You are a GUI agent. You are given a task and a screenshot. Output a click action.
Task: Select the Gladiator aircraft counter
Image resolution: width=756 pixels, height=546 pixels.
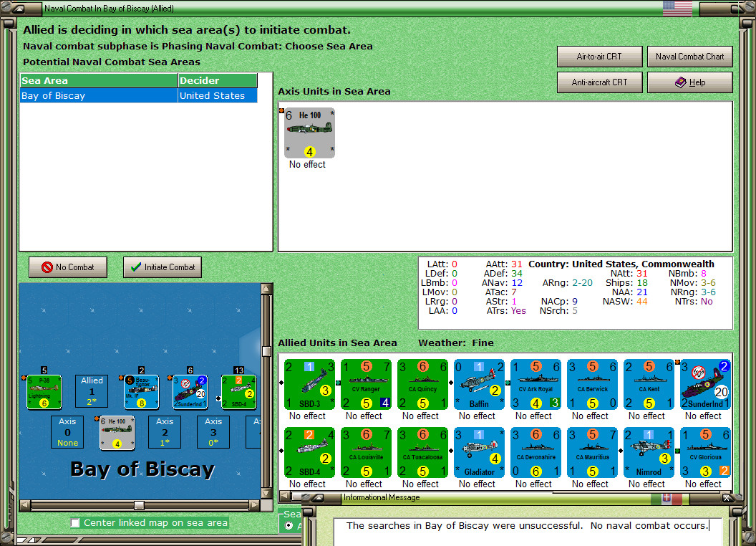pos(479,452)
